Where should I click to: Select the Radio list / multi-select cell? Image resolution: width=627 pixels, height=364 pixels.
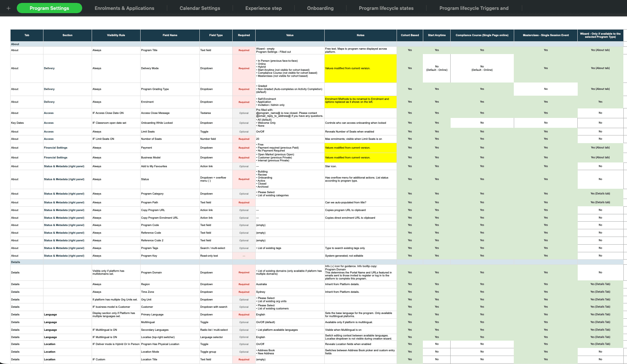[x=216, y=330]
